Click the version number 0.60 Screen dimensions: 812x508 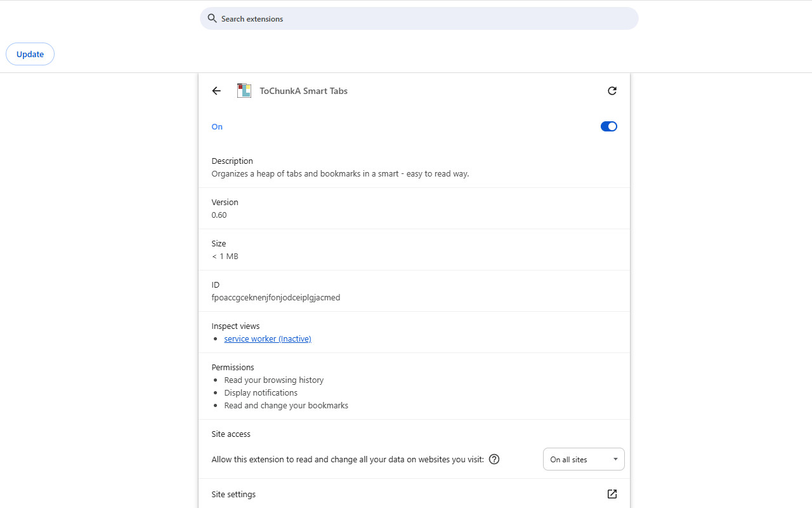point(219,215)
